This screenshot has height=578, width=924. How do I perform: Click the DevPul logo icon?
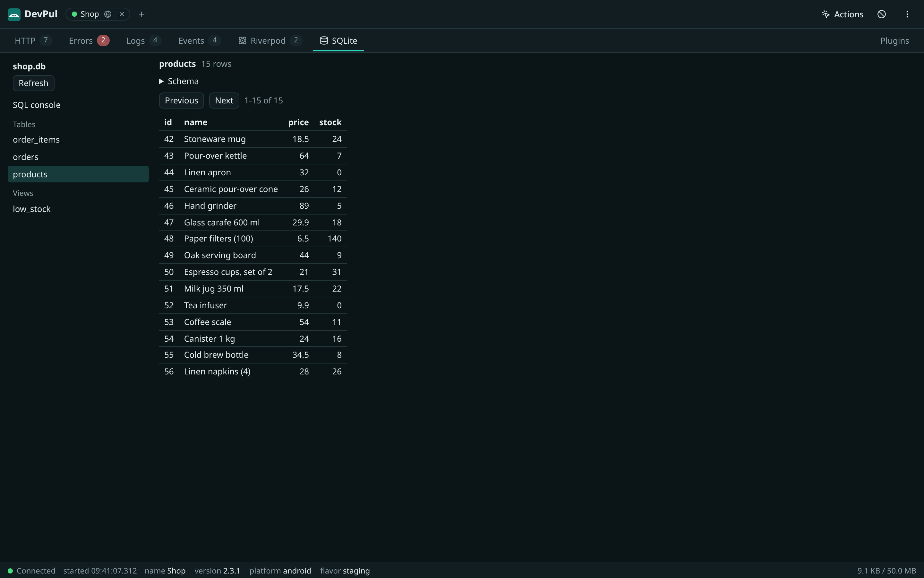[14, 14]
